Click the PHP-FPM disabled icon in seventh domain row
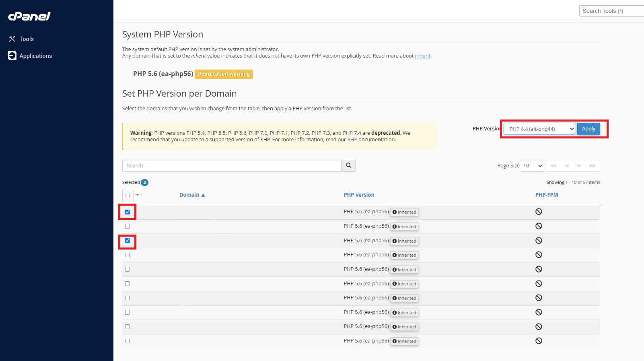Screen dimensions: 644x361 click(x=539, y=298)
